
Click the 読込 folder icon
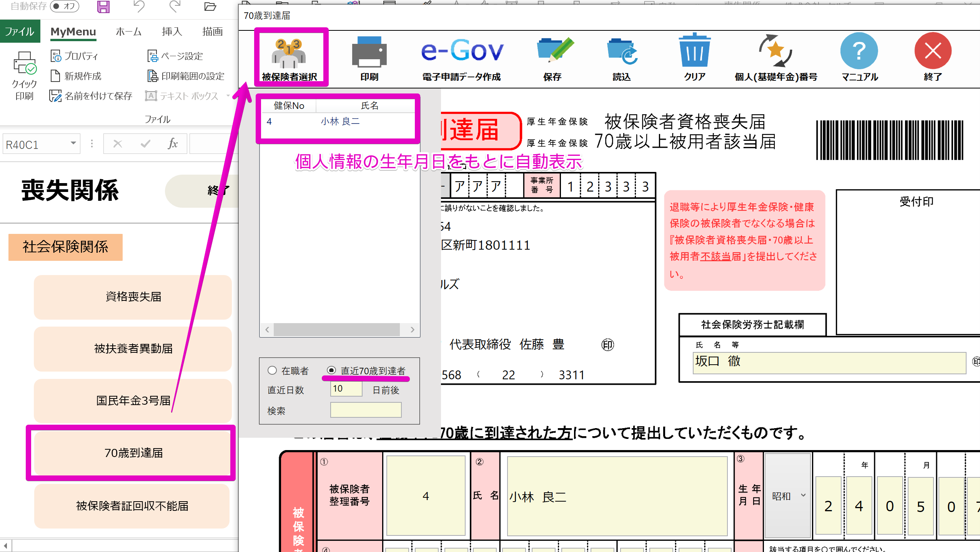click(x=621, y=52)
